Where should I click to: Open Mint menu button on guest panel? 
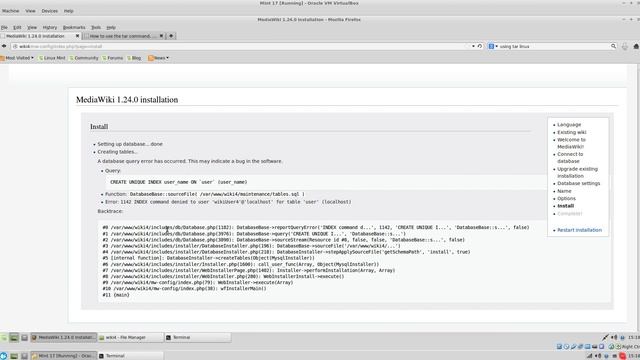(4, 338)
